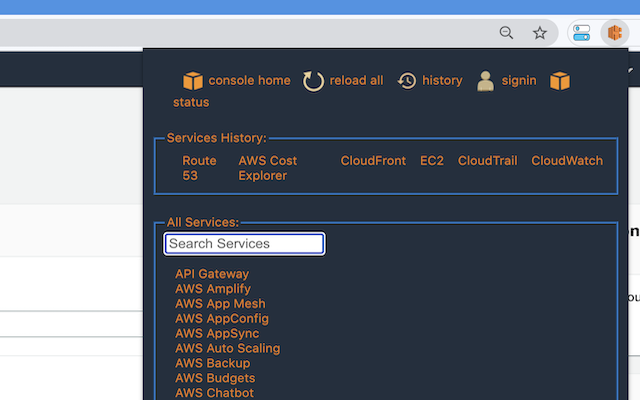The image size is (640, 400).
Task: Click the orange cube icon beside console home
Action: coord(193,80)
